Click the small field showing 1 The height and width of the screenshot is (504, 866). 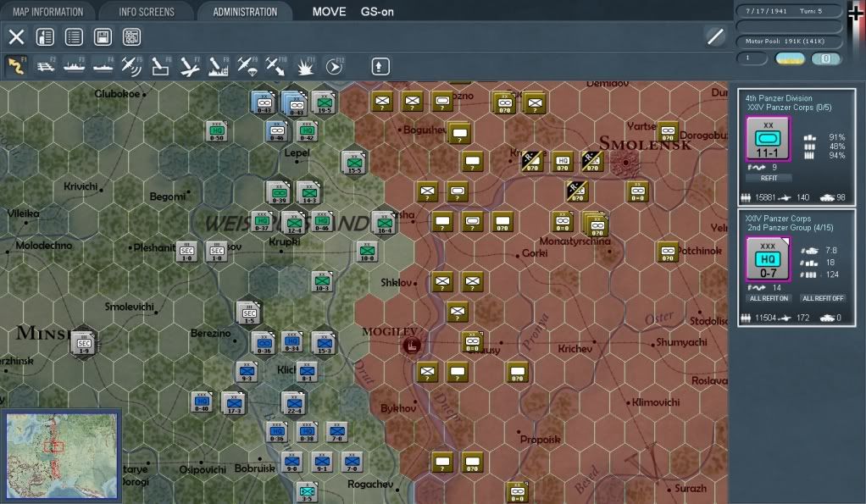[752, 58]
